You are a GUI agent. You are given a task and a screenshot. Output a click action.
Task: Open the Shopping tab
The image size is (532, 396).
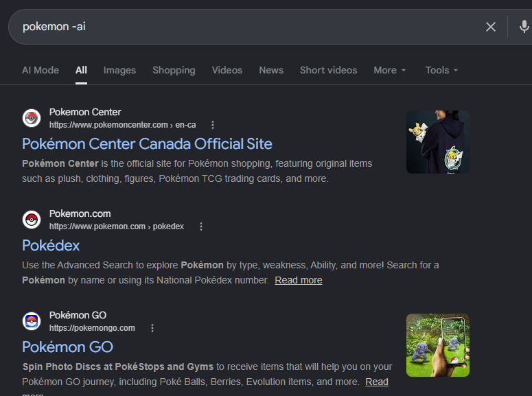tap(174, 70)
